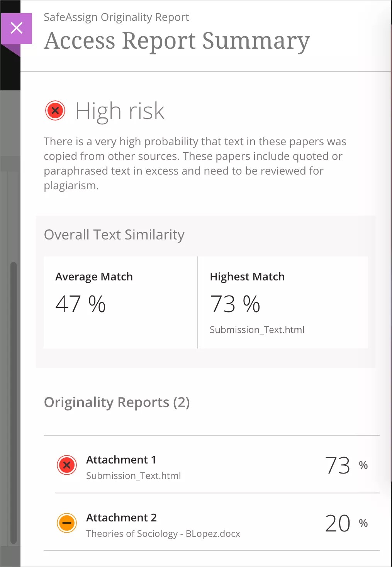Viewport: 392px width, 567px height.
Task: Click the SafeAssign Originality Report subtitle
Action: click(x=116, y=17)
